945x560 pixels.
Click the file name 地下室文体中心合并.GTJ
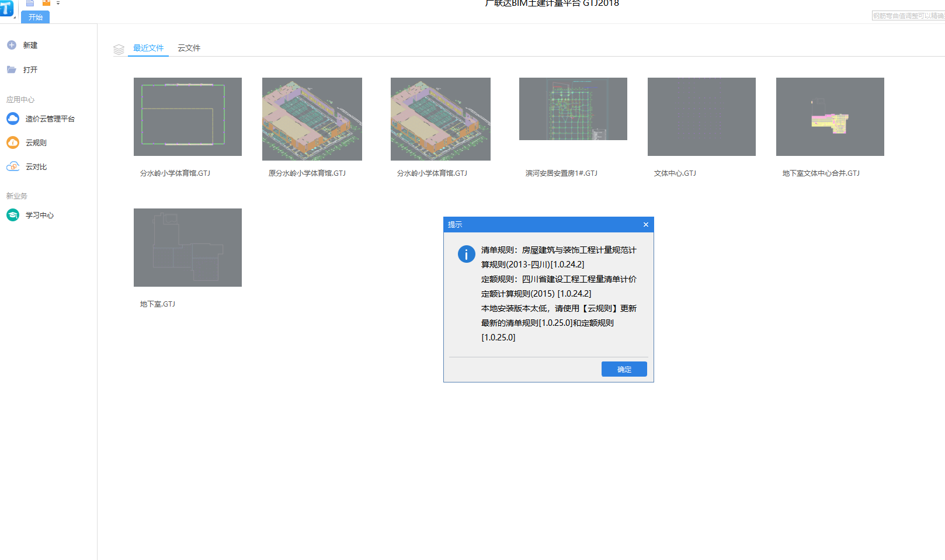click(821, 173)
